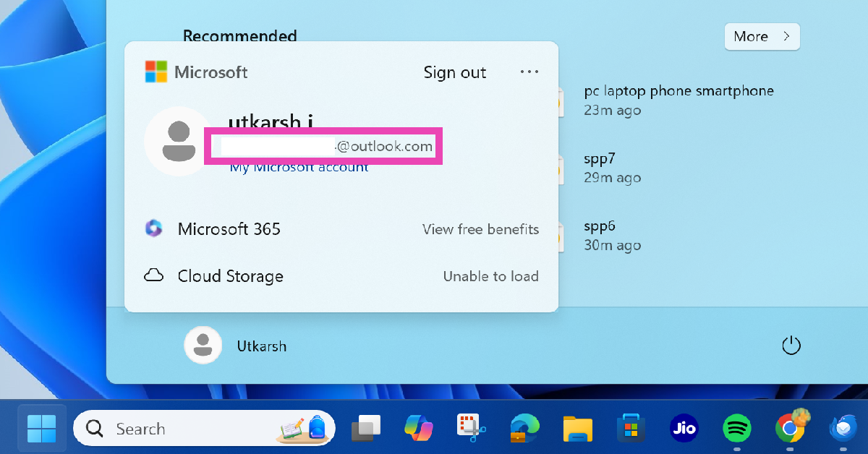Open the My Microsoft account link
Image resolution: width=868 pixels, height=454 pixels.
click(299, 168)
